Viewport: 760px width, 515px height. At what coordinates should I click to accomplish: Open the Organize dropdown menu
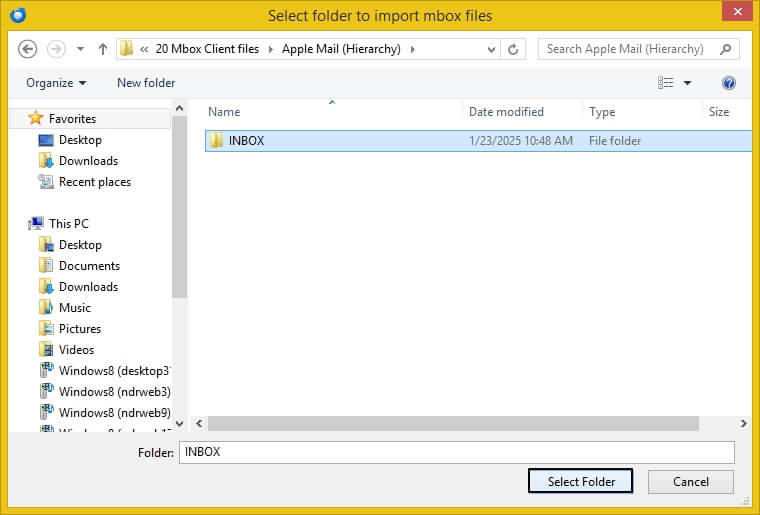coord(56,83)
